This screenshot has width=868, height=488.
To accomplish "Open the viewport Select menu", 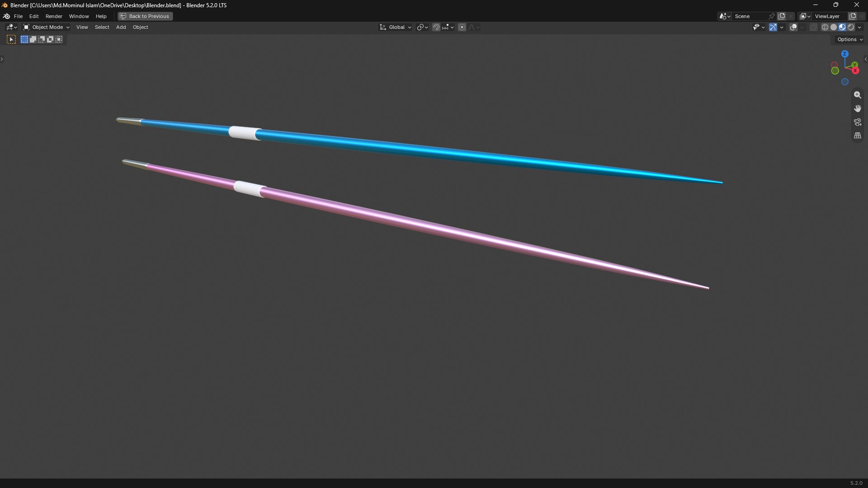I will coord(102,27).
